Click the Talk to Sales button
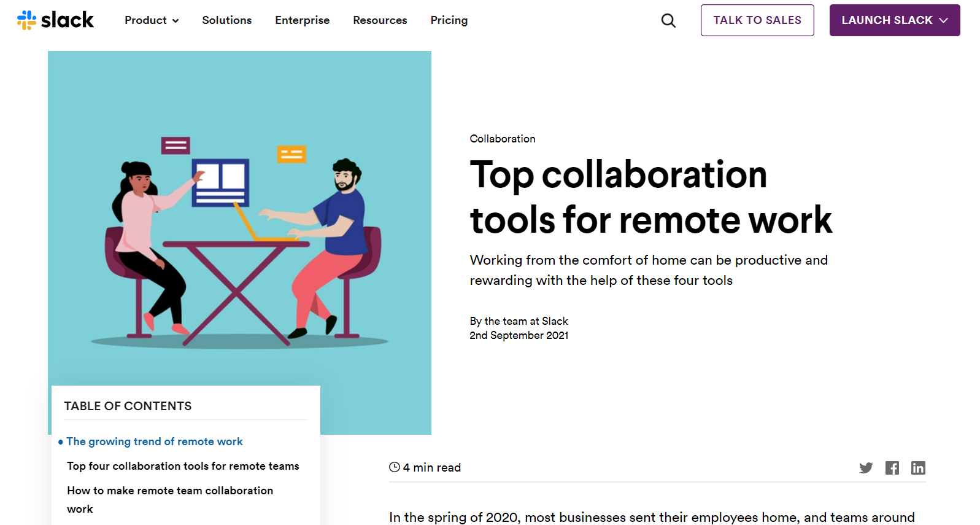This screenshot has width=980, height=525. 757,20
